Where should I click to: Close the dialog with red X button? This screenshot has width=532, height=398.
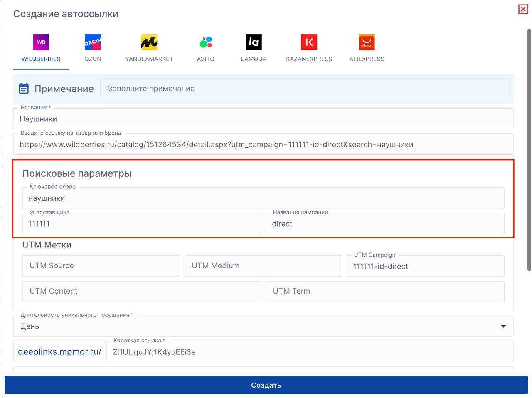(x=523, y=9)
